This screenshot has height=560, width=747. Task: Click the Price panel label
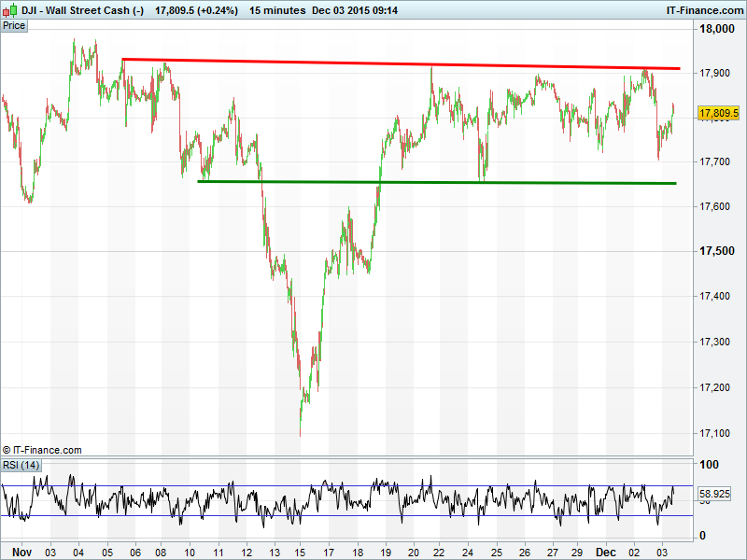point(14,25)
